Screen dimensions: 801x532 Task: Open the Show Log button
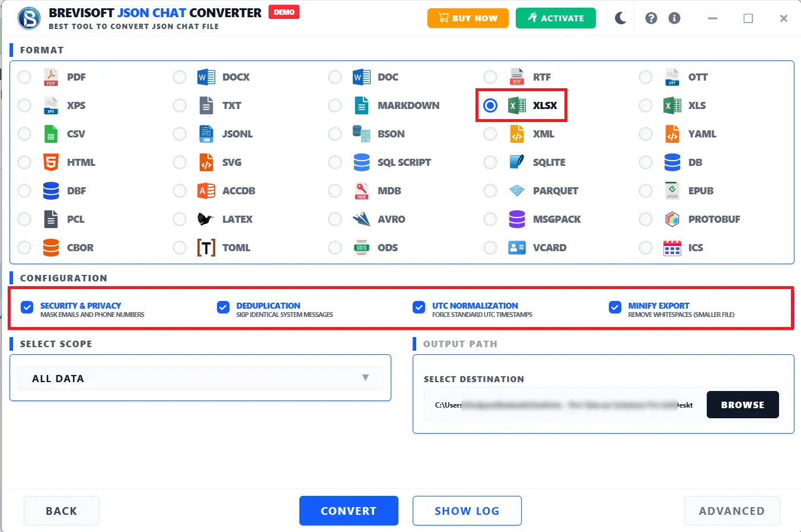[467, 511]
